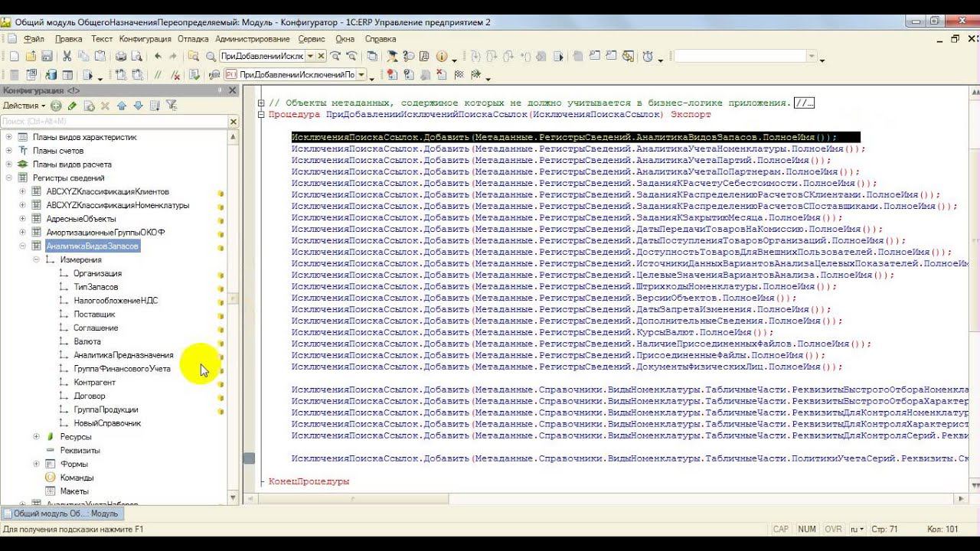Open the procedure list dropdown ПриДобавленииИсключенийПо

pyautogui.click(x=361, y=75)
